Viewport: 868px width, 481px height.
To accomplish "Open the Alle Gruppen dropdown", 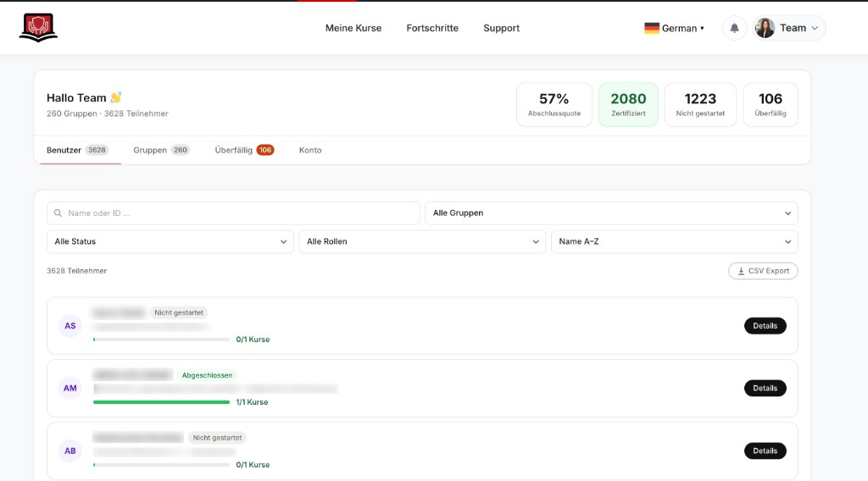I will click(611, 213).
